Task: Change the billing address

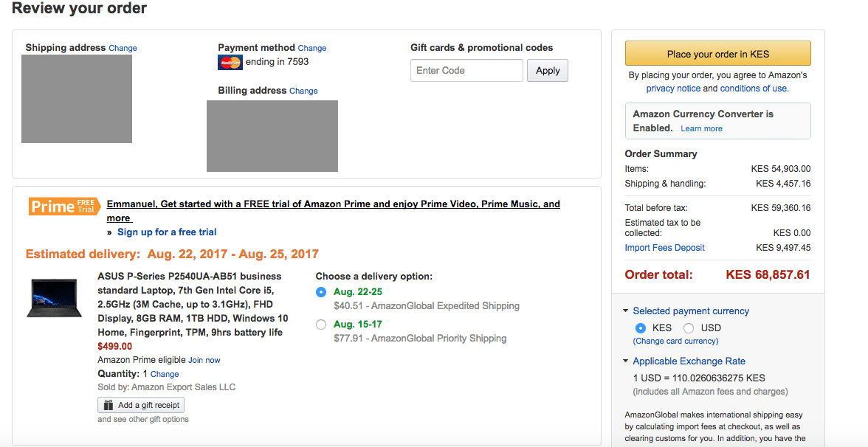Action: (x=303, y=91)
